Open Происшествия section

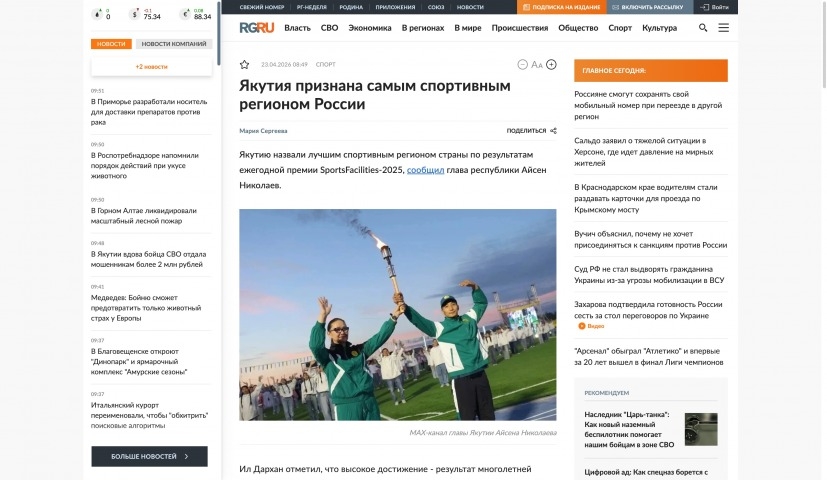tap(520, 28)
